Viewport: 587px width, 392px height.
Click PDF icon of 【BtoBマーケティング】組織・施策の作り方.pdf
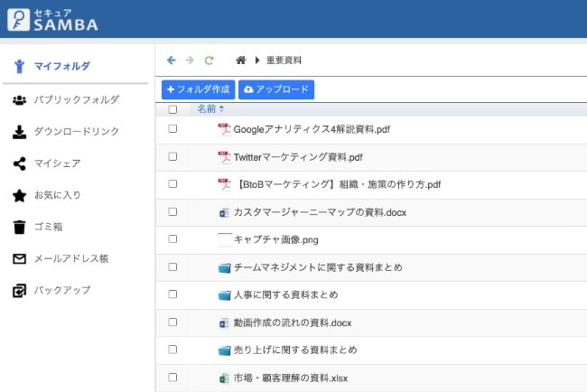(x=224, y=184)
